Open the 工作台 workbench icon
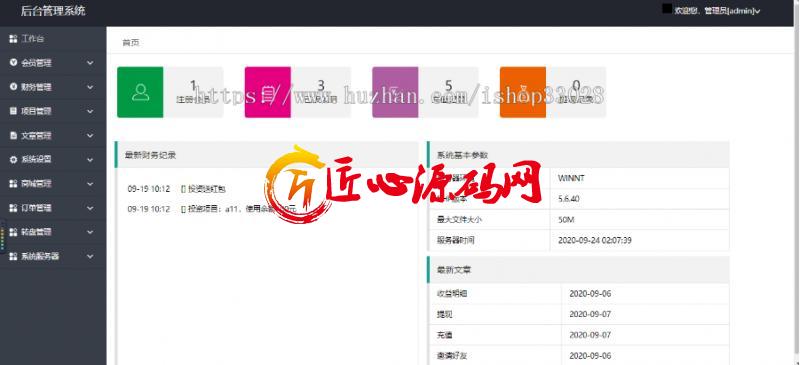The width and height of the screenshot is (800, 365). 13,39
